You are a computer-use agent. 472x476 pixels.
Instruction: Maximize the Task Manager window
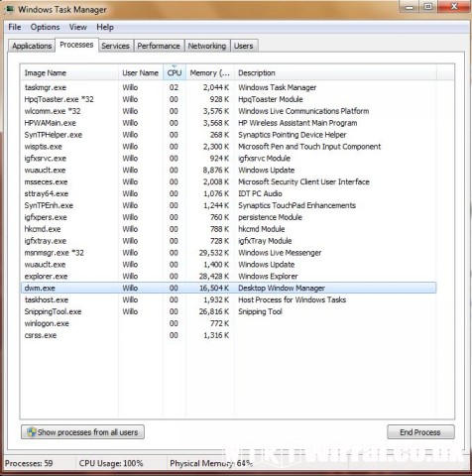(x=428, y=7)
